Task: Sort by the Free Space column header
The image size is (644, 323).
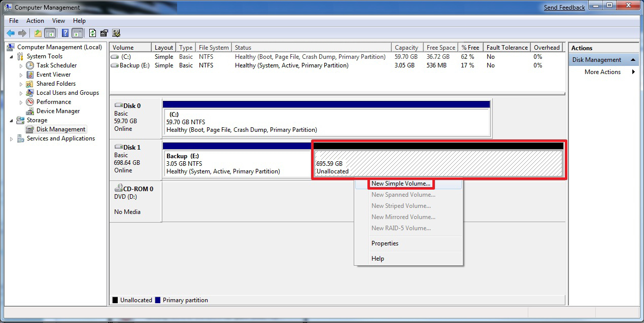Action: coord(440,48)
